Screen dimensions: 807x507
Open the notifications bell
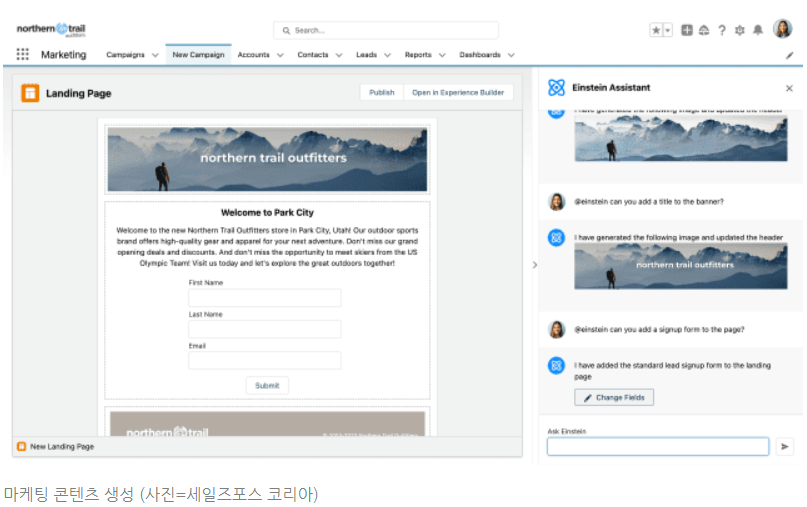758,30
